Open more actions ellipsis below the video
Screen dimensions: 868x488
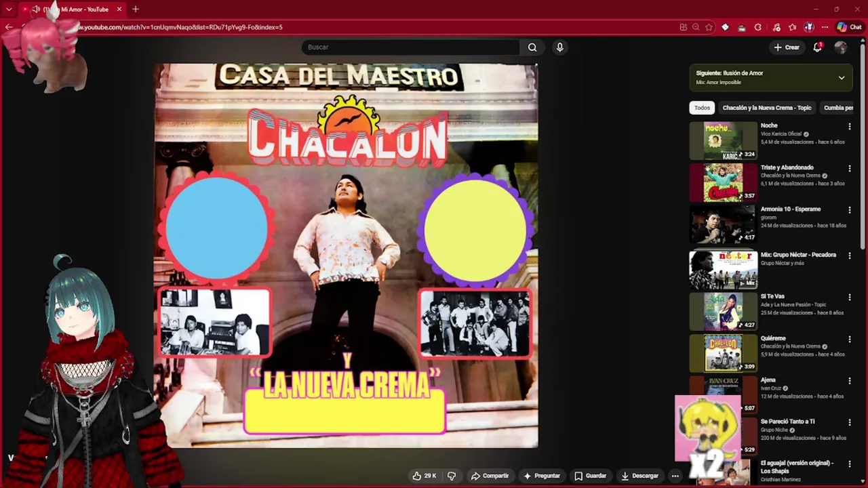click(675, 476)
